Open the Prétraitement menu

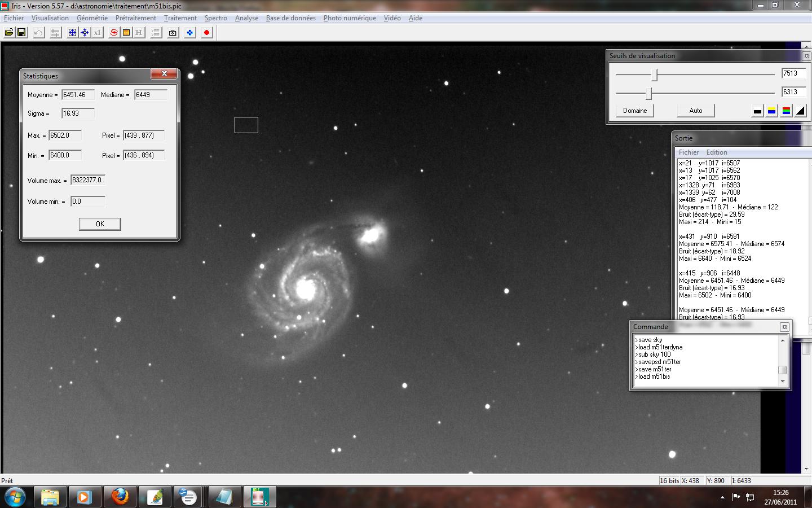click(136, 18)
